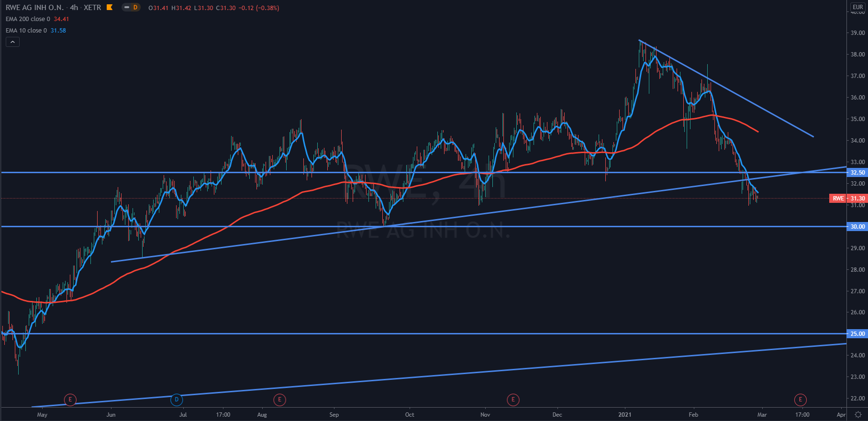Click the EMA 200 value 34.41
The width and height of the screenshot is (868, 421).
pyautogui.click(x=61, y=19)
